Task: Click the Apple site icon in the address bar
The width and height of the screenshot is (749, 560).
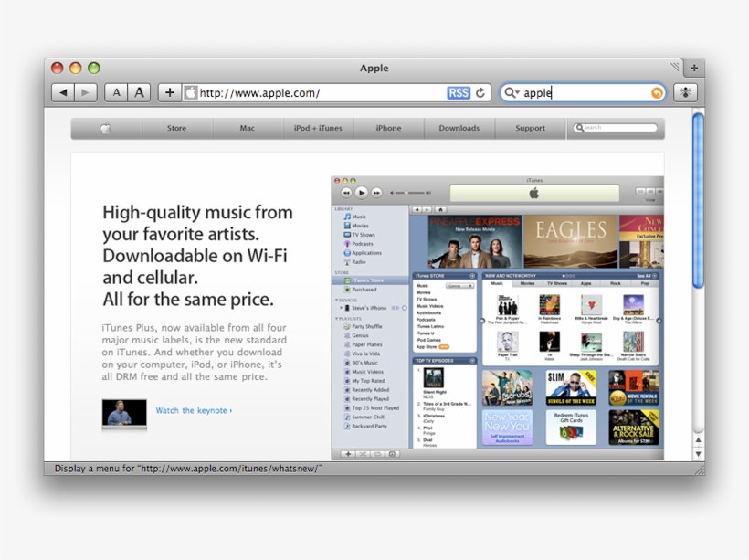Action: 191,92
